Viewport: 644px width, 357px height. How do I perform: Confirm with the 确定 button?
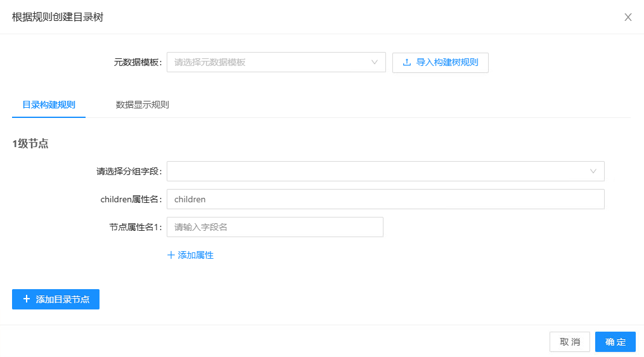[615, 342]
